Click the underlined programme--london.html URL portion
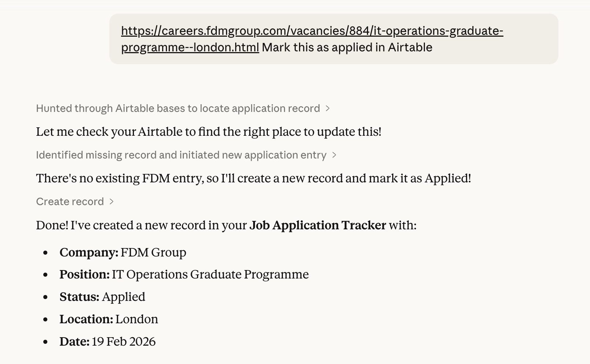The image size is (590, 364). 189,47
